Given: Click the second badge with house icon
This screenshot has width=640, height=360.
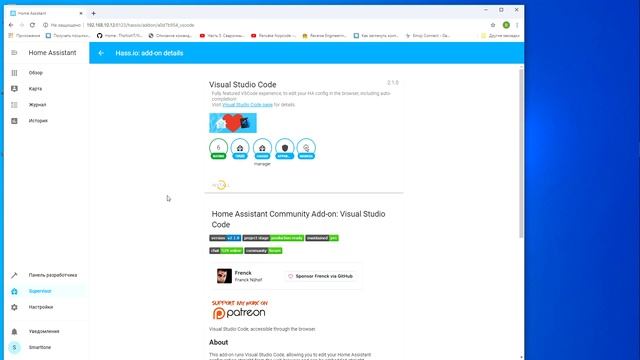Looking at the screenshot, I should pos(240,149).
